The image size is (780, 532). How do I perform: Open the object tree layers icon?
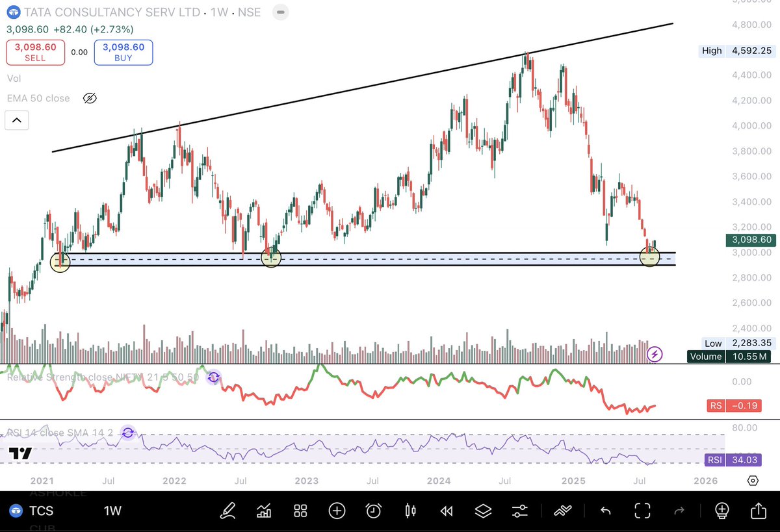483,511
